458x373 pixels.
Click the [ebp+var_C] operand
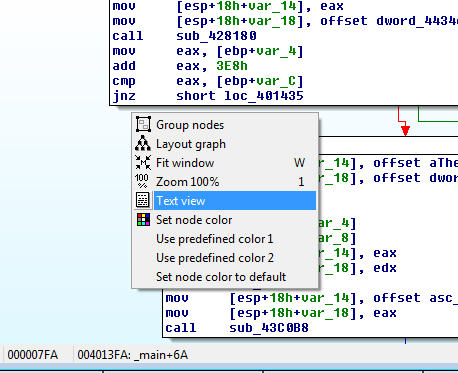pos(260,81)
